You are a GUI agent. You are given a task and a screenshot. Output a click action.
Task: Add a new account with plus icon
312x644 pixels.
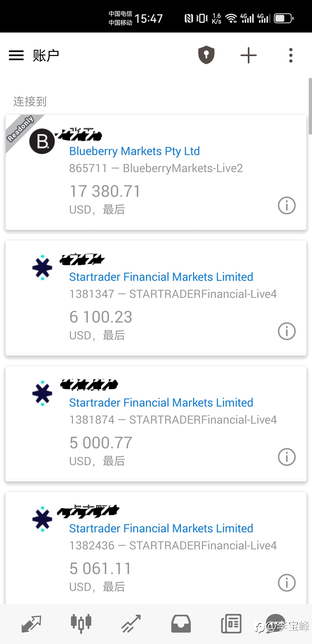point(249,55)
